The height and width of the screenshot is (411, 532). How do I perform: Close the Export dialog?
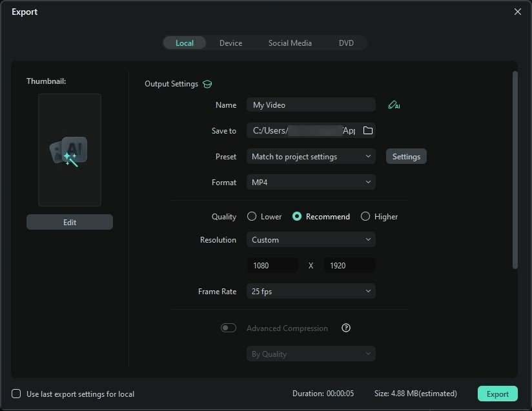point(517,12)
